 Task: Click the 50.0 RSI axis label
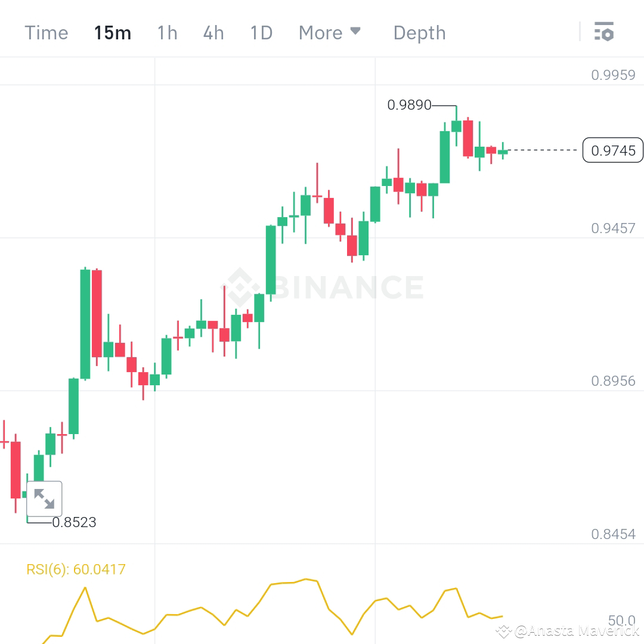tap(622, 621)
